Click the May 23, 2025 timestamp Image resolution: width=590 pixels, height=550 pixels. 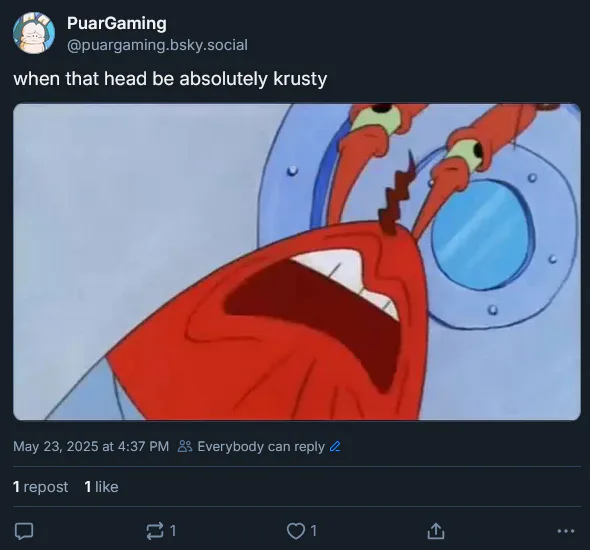coord(91,447)
